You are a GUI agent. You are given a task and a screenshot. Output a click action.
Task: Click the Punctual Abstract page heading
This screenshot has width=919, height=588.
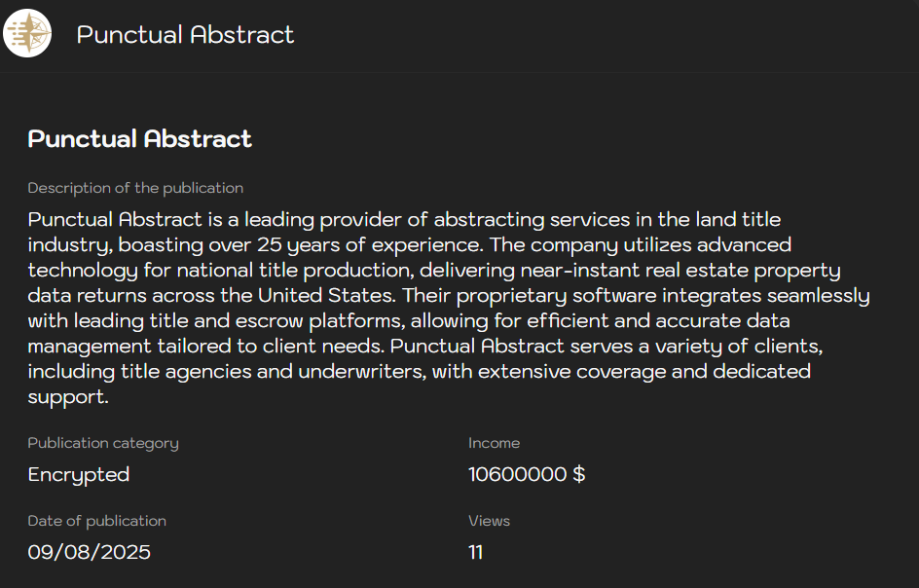[x=138, y=139]
